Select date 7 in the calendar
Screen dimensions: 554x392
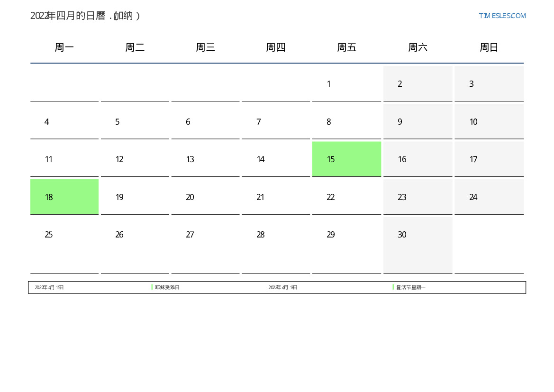coord(276,122)
